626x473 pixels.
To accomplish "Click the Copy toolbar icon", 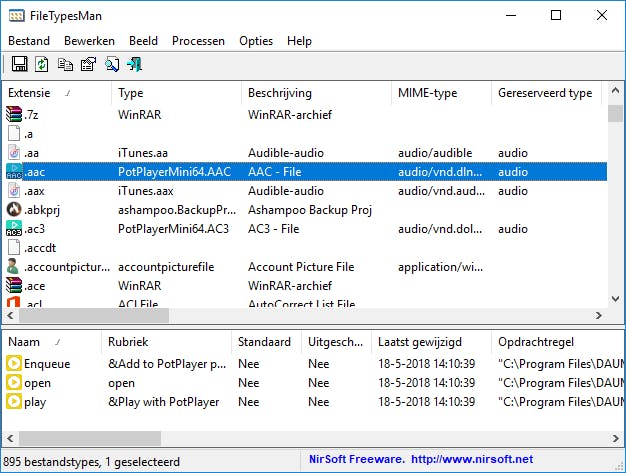I will pyautogui.click(x=65, y=65).
